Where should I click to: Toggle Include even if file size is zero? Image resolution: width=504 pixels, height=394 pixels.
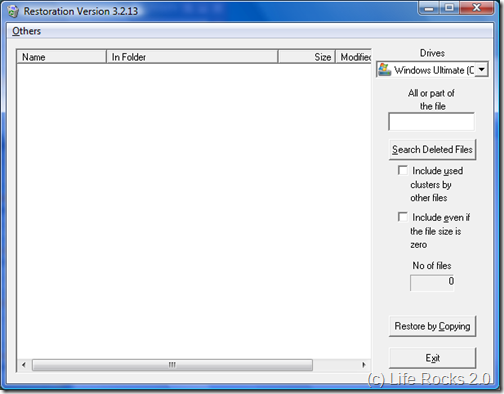(403, 217)
